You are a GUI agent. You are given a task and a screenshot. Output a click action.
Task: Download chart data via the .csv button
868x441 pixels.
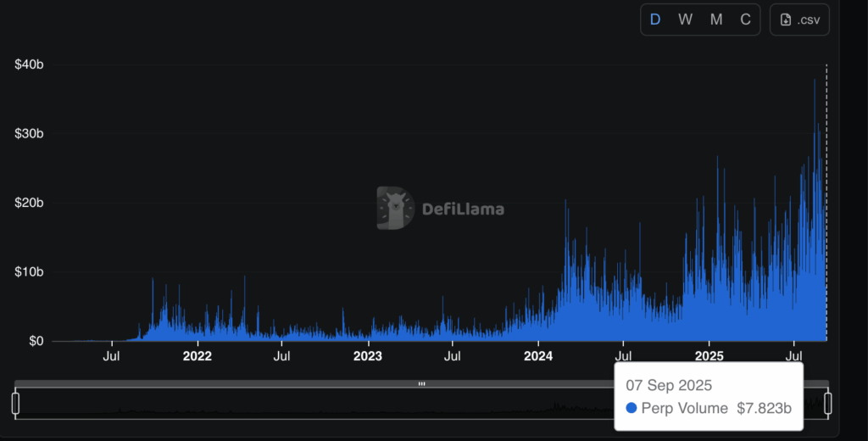[x=799, y=20]
